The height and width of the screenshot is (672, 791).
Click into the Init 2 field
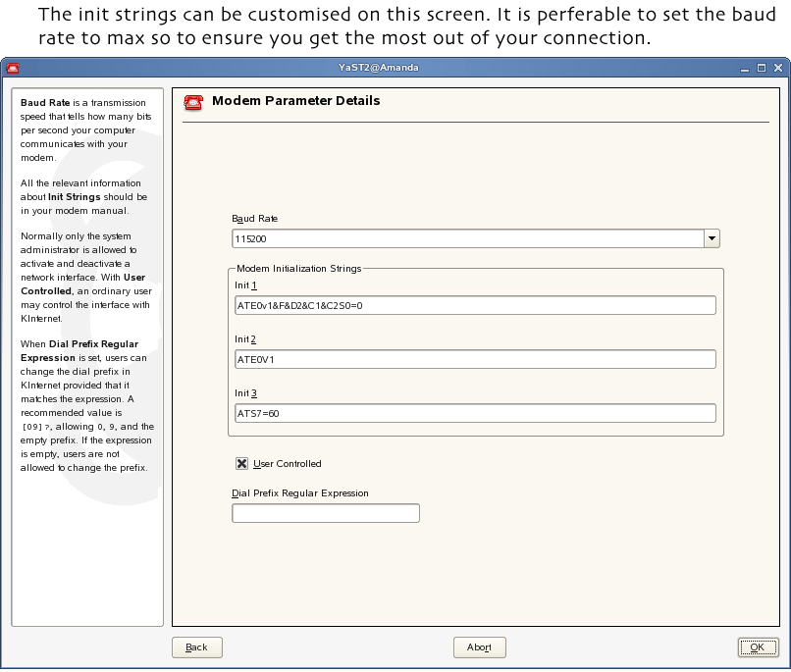pos(474,360)
